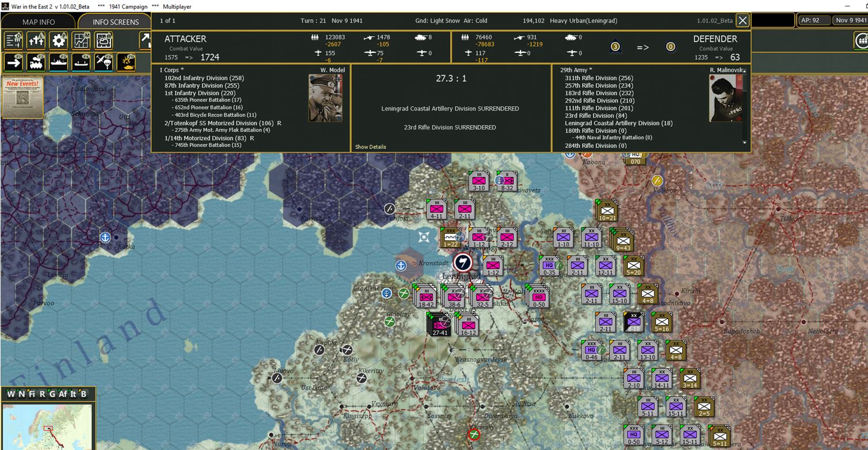Use the defender unit list scrollbar

click(x=745, y=107)
